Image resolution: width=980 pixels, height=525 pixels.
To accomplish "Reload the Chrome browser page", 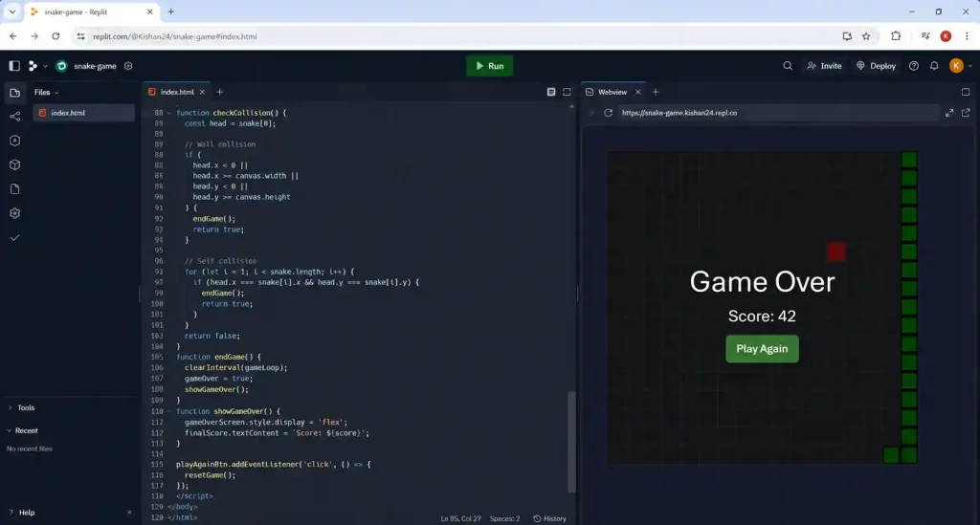I will tap(56, 36).
